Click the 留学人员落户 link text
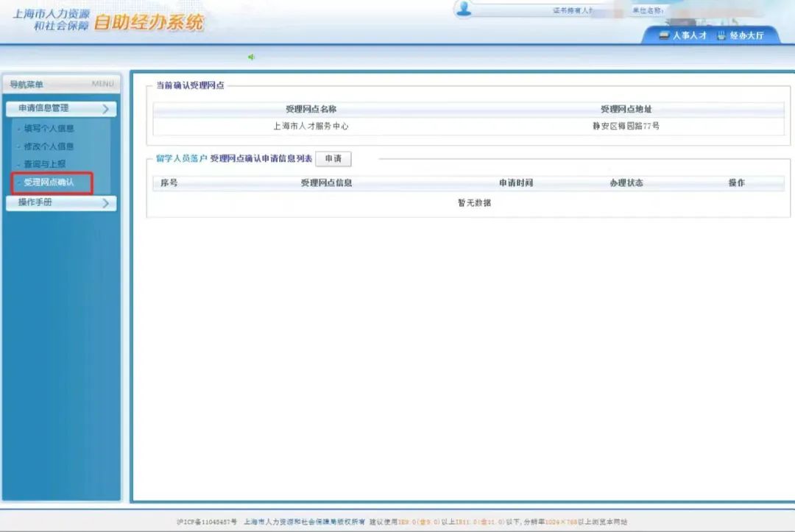This screenshot has width=795, height=532. [182, 159]
